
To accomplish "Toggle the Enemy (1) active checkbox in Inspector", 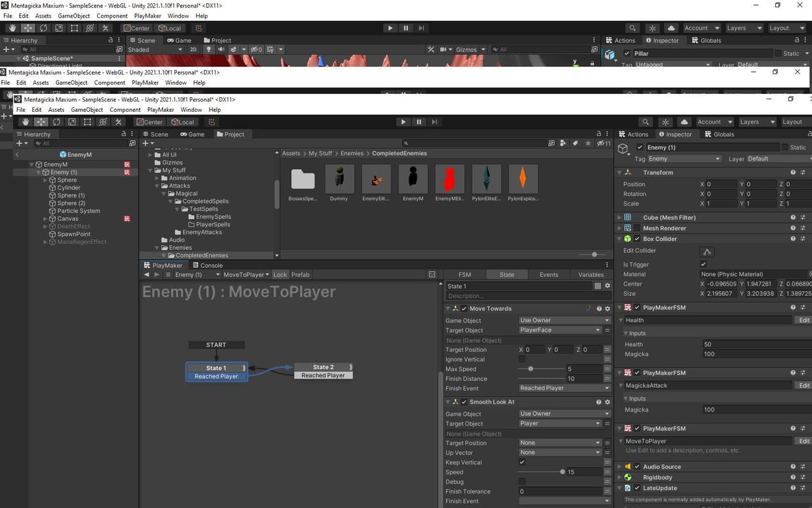I will click(639, 147).
